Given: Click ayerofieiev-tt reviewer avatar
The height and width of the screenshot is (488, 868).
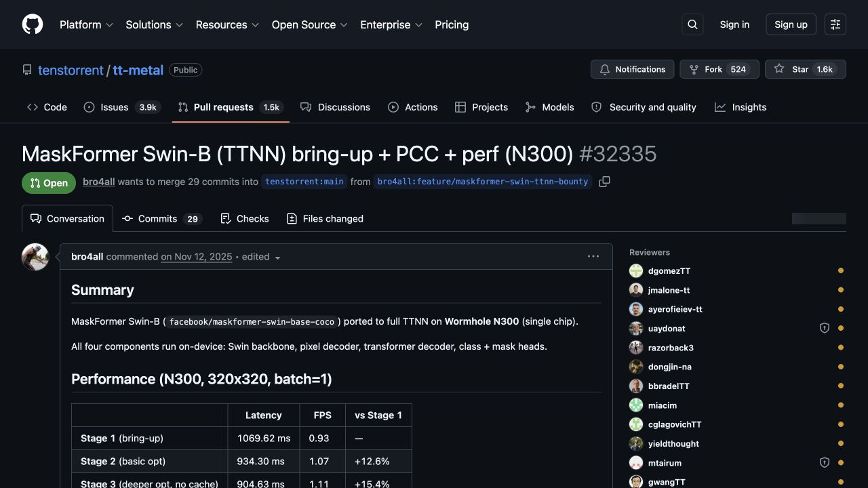Looking at the screenshot, I should [x=636, y=309].
